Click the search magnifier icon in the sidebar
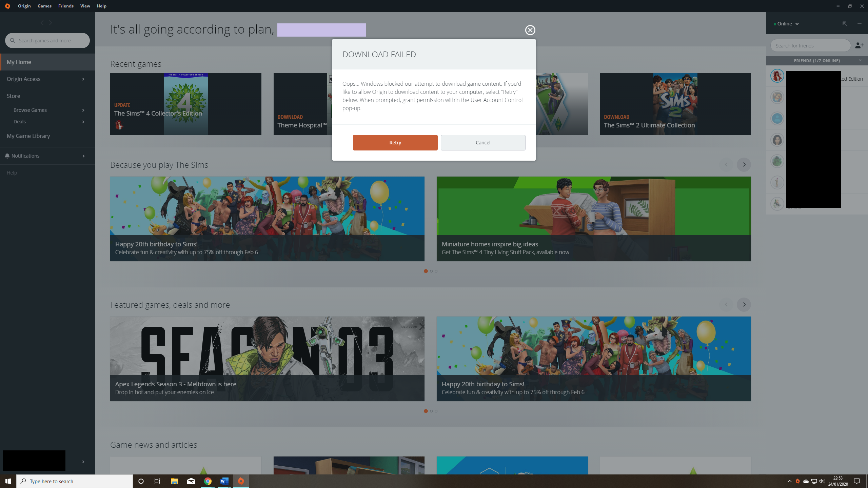This screenshot has width=868, height=488. click(x=13, y=41)
